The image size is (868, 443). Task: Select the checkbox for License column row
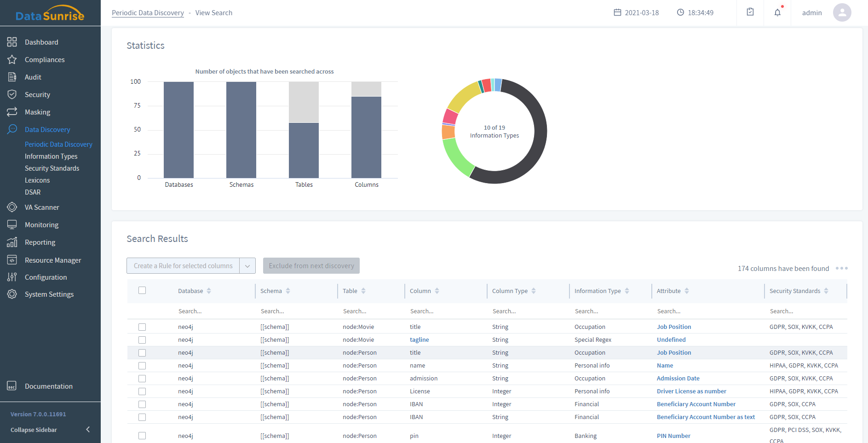click(x=142, y=391)
